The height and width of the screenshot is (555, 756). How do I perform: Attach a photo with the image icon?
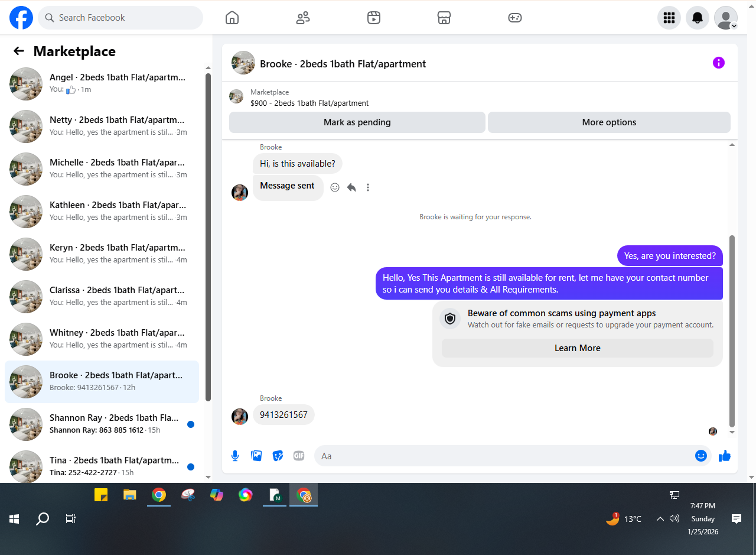(x=256, y=456)
